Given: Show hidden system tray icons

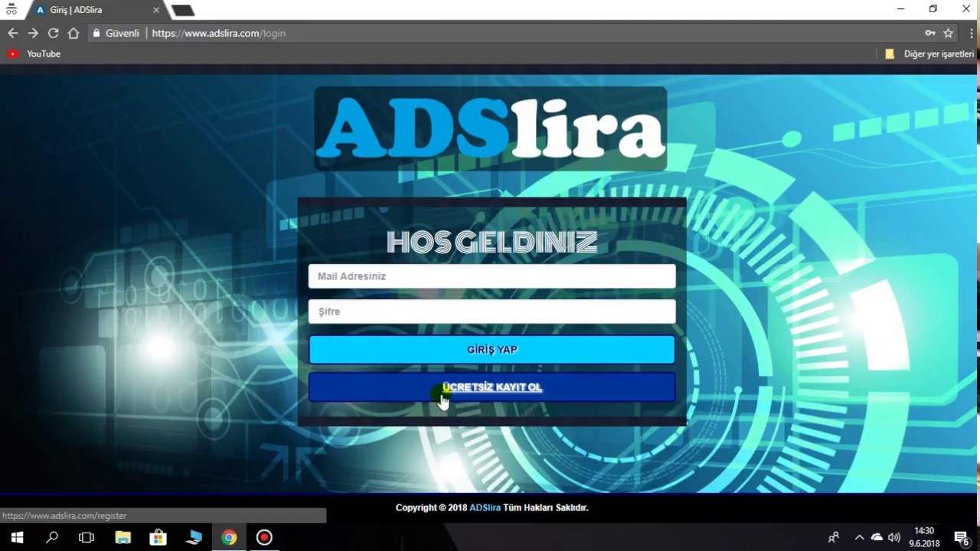Looking at the screenshot, I should (859, 537).
